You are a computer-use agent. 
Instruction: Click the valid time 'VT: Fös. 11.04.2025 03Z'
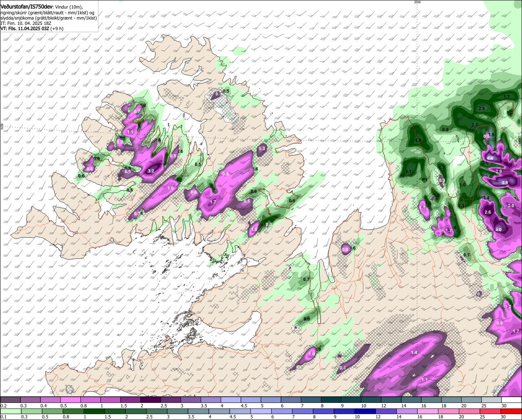(24, 29)
